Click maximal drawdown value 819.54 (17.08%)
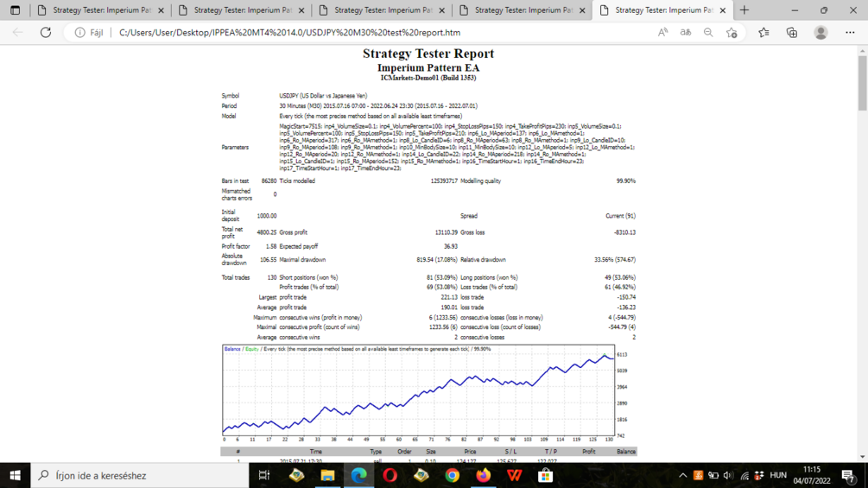This screenshot has width=868, height=488. [437, 259]
